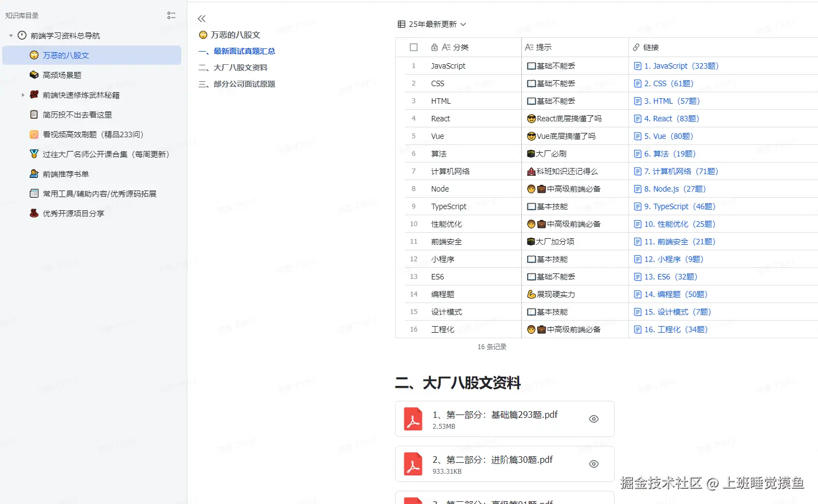This screenshot has width=818, height=504.
Task: Collapse the outline panel with double-chevron icon
Action: pyautogui.click(x=202, y=19)
